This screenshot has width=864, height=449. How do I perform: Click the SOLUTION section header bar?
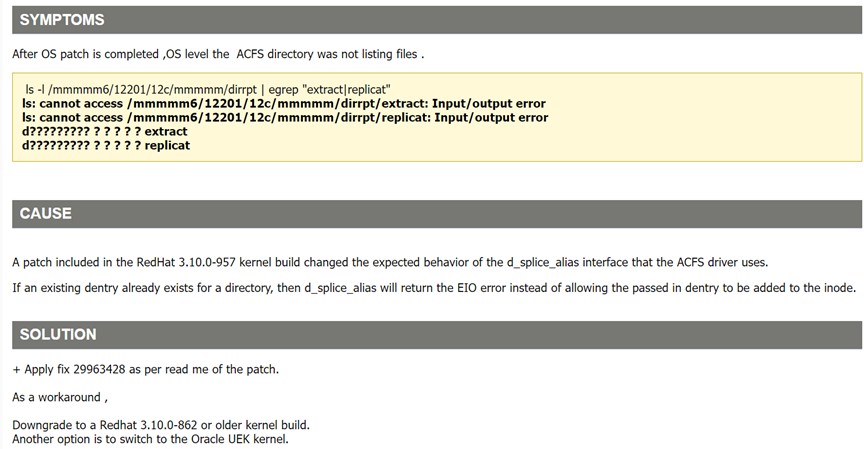pos(437,334)
